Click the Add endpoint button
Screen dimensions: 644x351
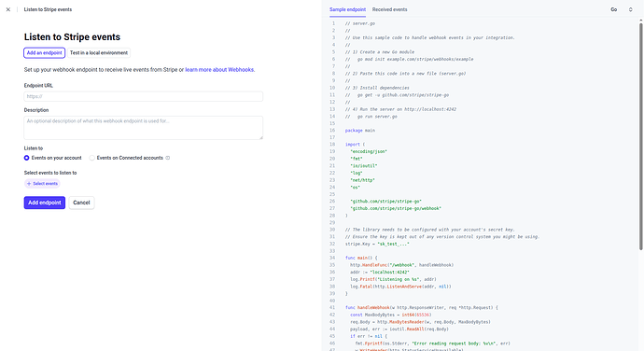45,203
